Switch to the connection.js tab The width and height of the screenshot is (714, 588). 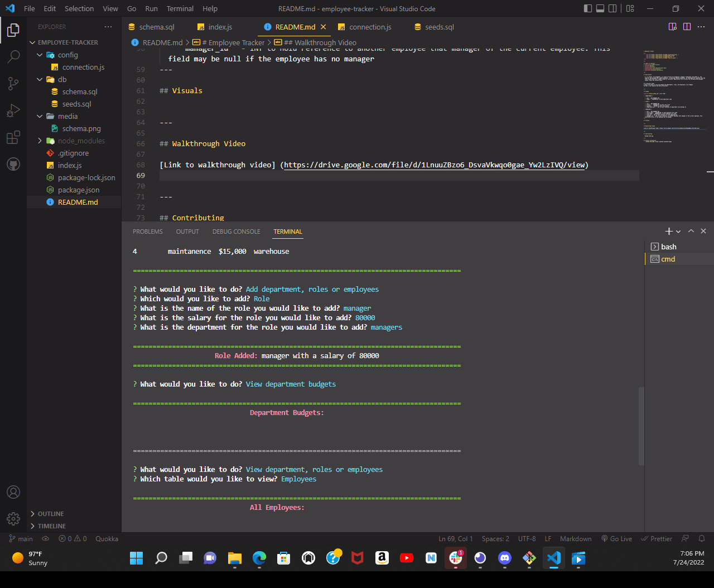pos(369,26)
